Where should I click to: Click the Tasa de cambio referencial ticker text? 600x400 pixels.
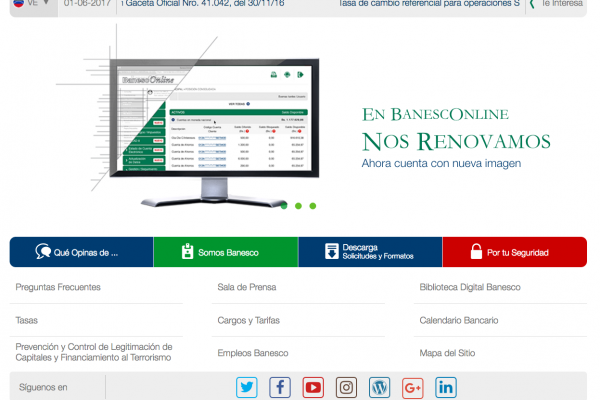coord(429,3)
